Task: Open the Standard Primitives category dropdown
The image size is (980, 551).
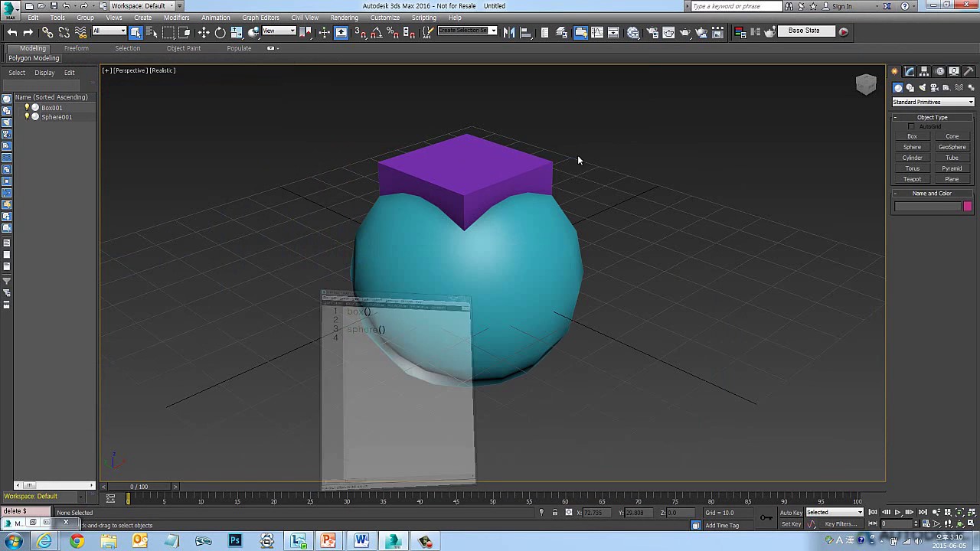Action: [933, 102]
